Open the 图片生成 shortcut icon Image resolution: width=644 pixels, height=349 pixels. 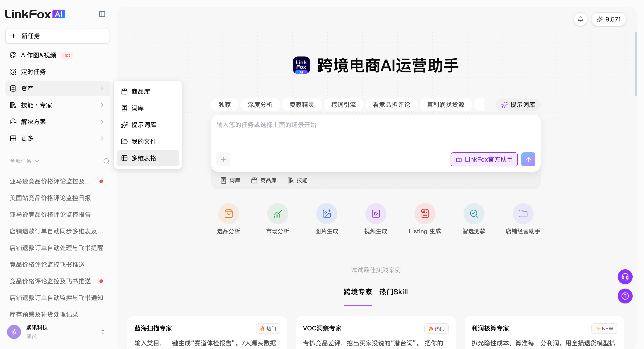(x=327, y=214)
